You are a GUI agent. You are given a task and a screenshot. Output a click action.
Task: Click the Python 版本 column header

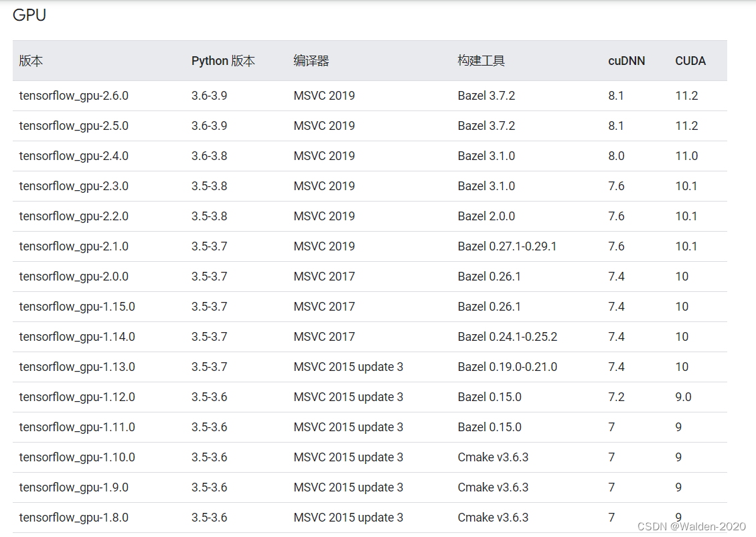coord(223,61)
